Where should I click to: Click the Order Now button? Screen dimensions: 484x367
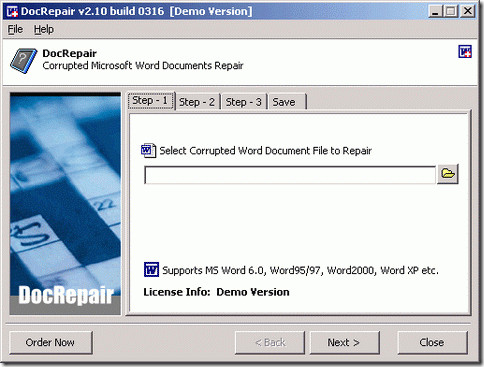pyautogui.click(x=50, y=342)
